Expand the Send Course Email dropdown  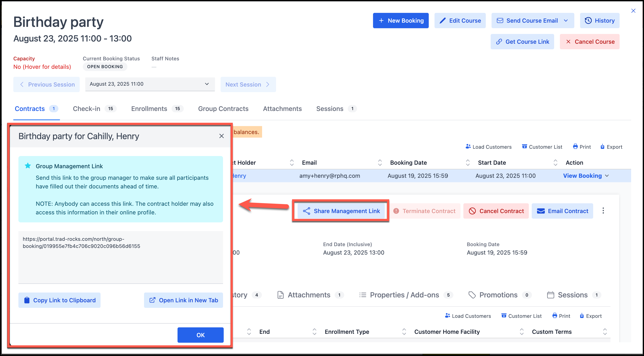(566, 20)
